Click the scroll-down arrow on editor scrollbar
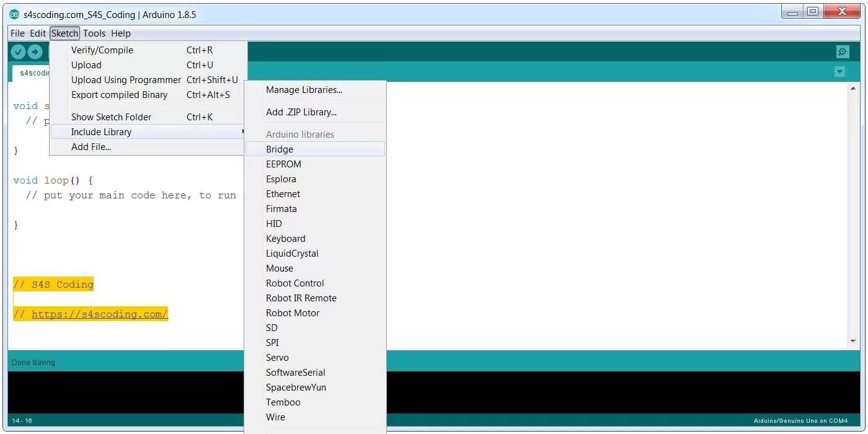The width and height of the screenshot is (868, 434). 852,340
